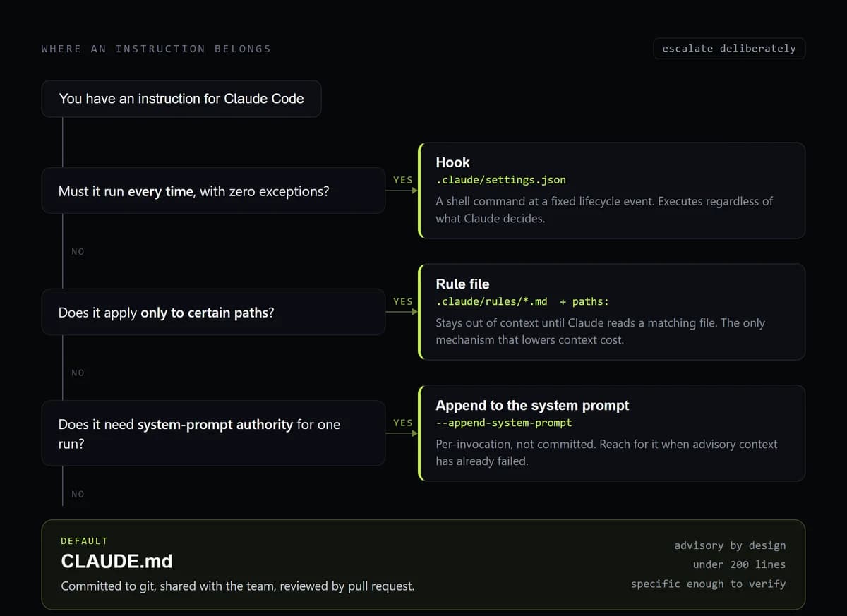The image size is (847, 616).
Task: Click 'Per-invocation, not committed' description
Action: click(606, 452)
